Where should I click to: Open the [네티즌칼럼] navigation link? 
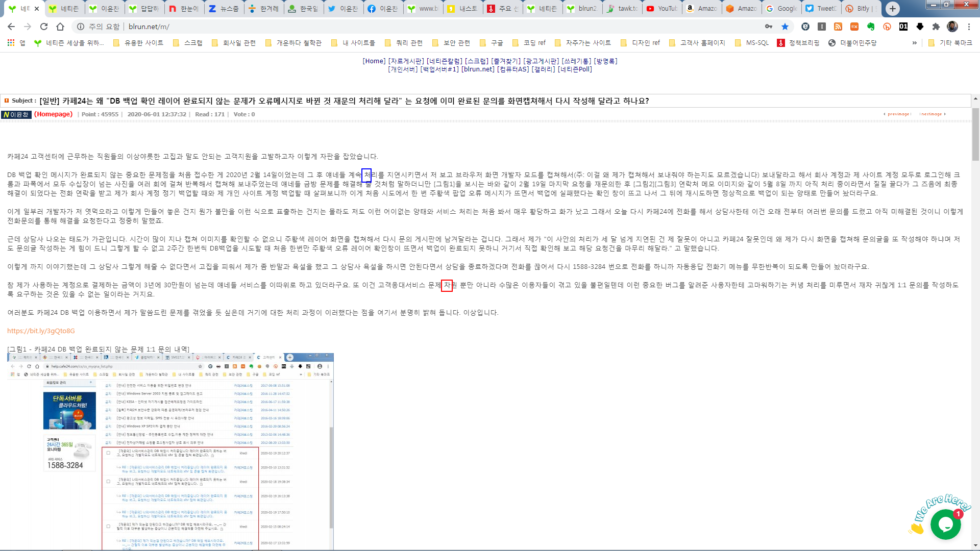[x=445, y=61]
